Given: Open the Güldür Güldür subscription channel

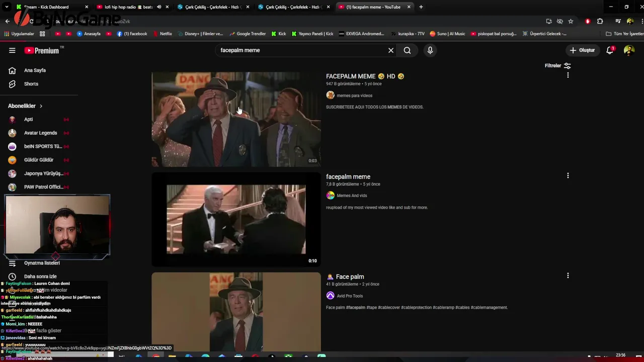Looking at the screenshot, I should pyautogui.click(x=39, y=160).
